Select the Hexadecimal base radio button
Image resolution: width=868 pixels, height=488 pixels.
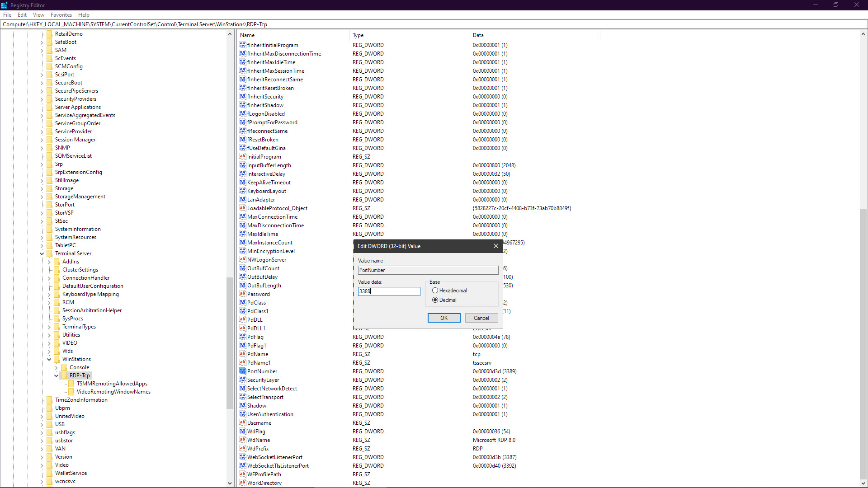435,291
